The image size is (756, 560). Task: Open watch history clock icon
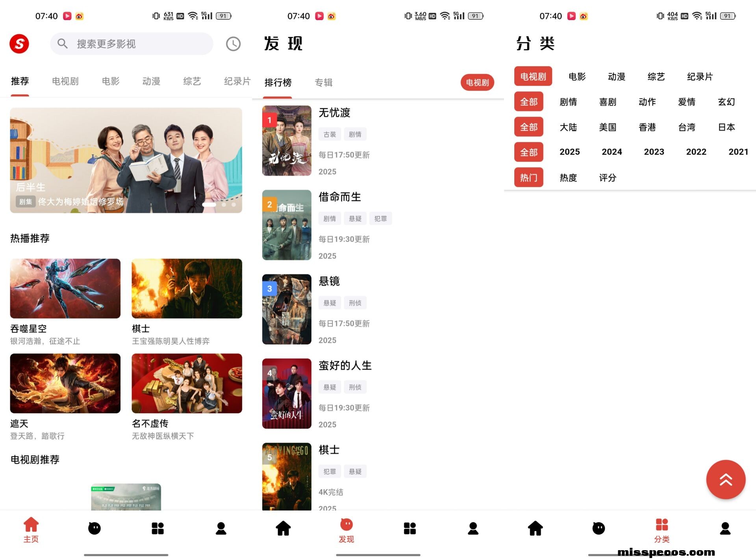coord(233,44)
